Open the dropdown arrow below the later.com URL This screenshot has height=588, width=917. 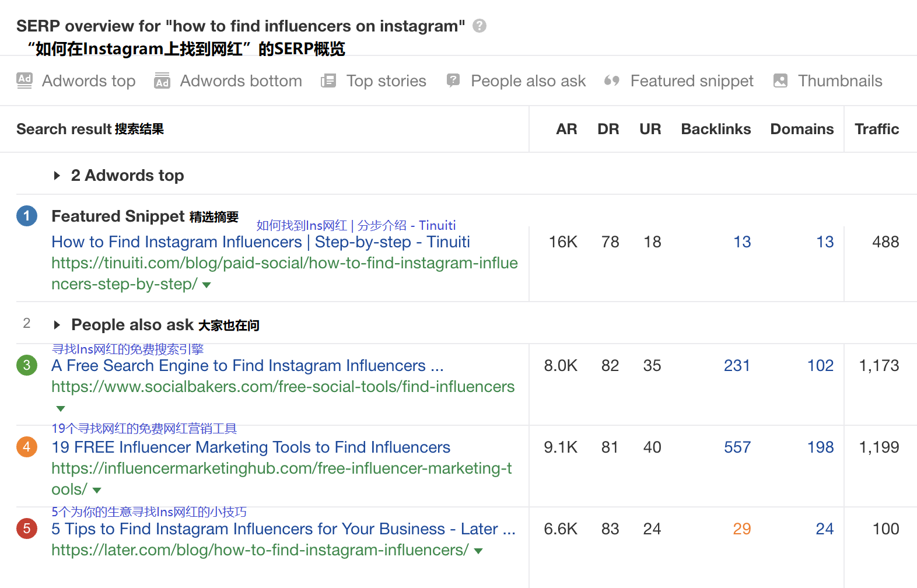(x=478, y=550)
